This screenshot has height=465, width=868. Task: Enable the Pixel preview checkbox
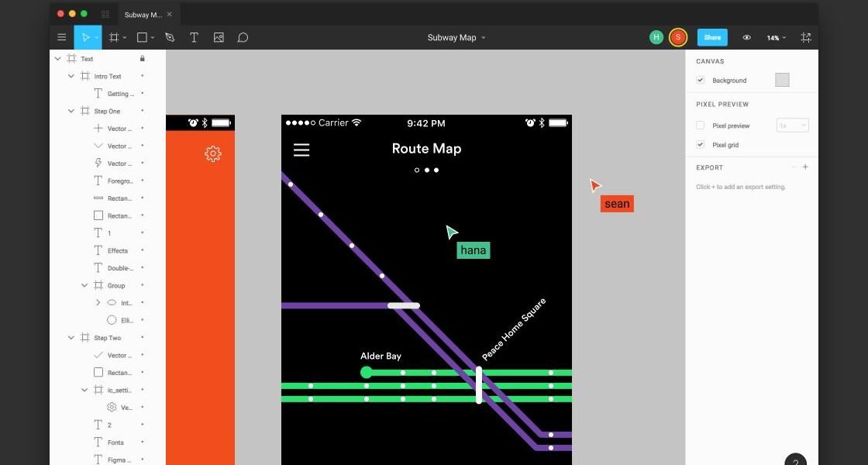click(x=701, y=126)
